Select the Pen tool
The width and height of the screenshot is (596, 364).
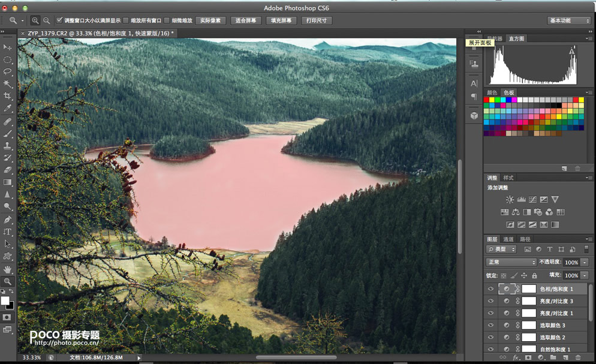pyautogui.click(x=7, y=219)
